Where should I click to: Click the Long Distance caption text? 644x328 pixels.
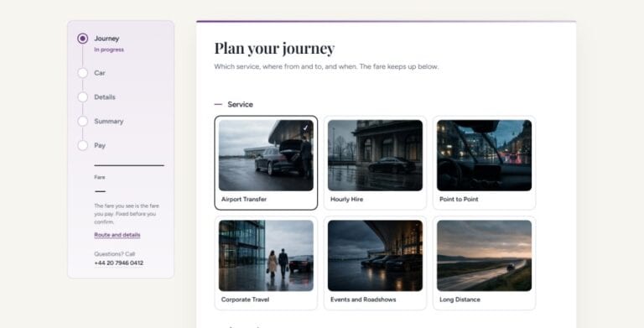pos(460,299)
